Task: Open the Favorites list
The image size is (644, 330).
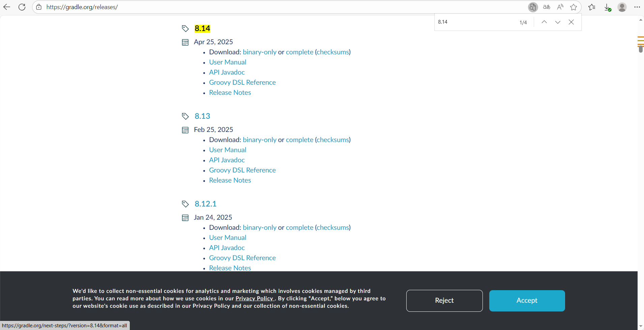Action: pos(592,7)
